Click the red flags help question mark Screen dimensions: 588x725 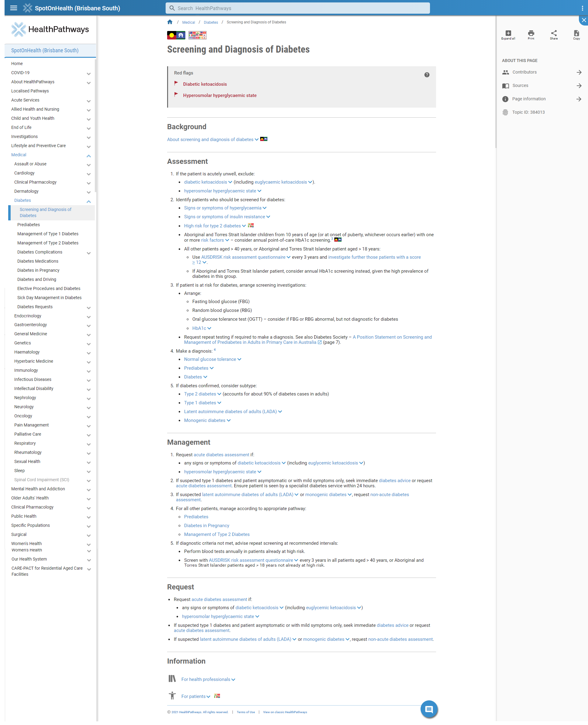pos(427,74)
